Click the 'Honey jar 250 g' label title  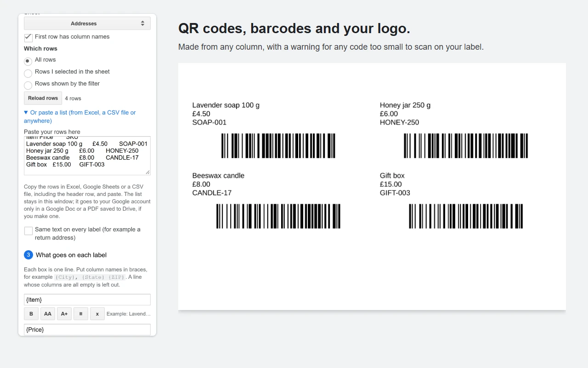[x=405, y=105]
